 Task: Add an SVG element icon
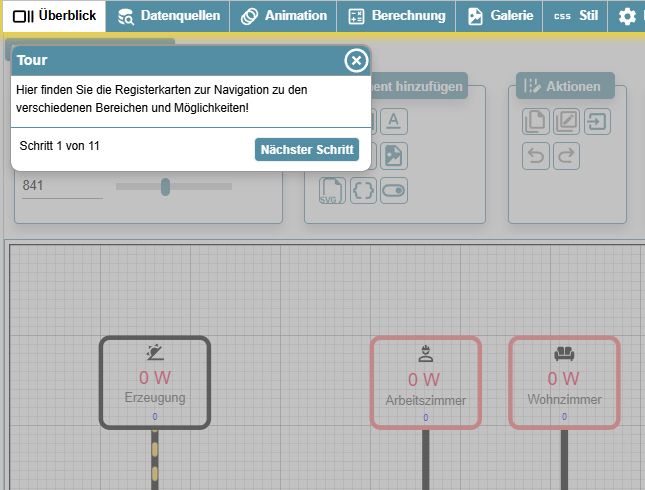pyautogui.click(x=332, y=190)
